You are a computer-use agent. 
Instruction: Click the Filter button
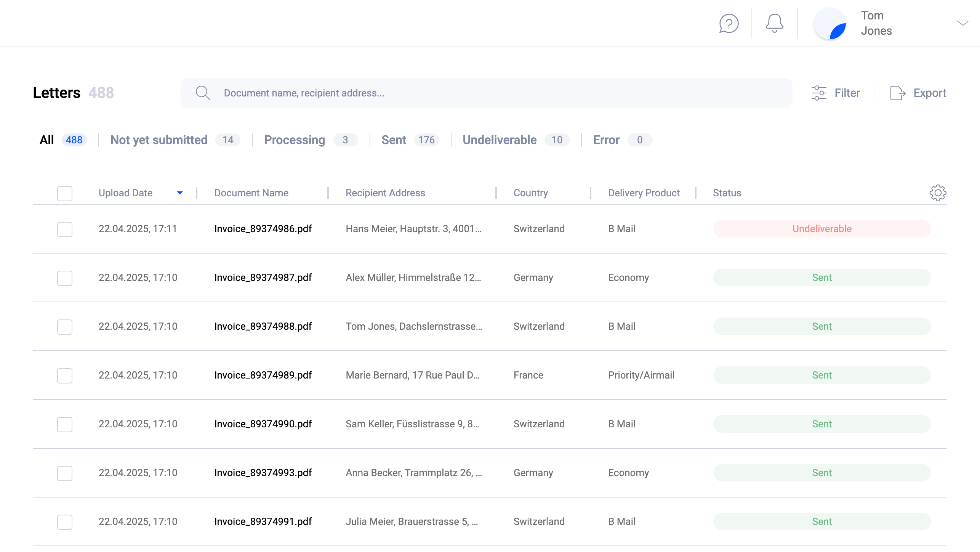click(847, 93)
